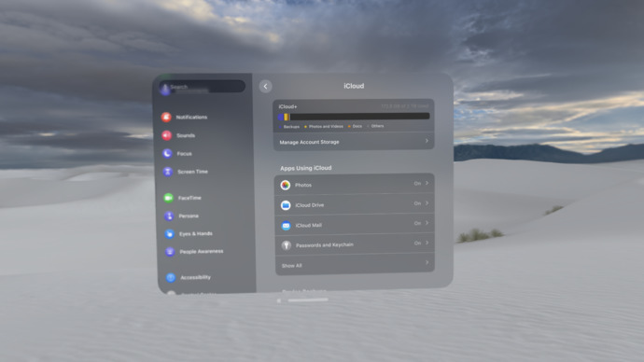
Task: Select the Sounds speaker icon
Action: point(166,135)
